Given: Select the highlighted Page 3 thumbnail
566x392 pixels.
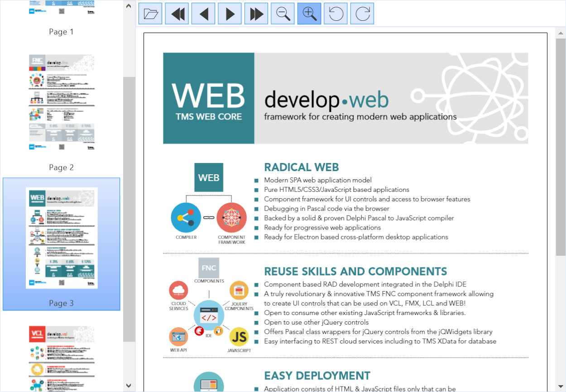Looking at the screenshot, I should [x=62, y=238].
